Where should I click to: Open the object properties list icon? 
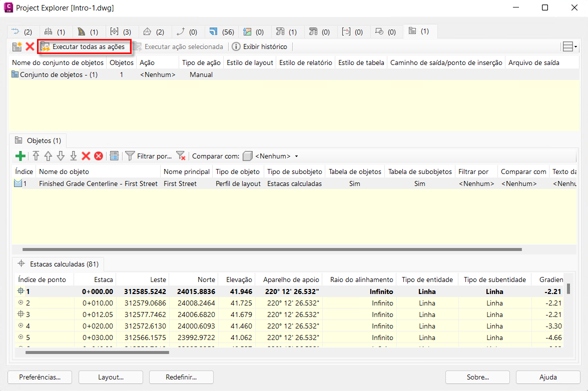point(114,156)
